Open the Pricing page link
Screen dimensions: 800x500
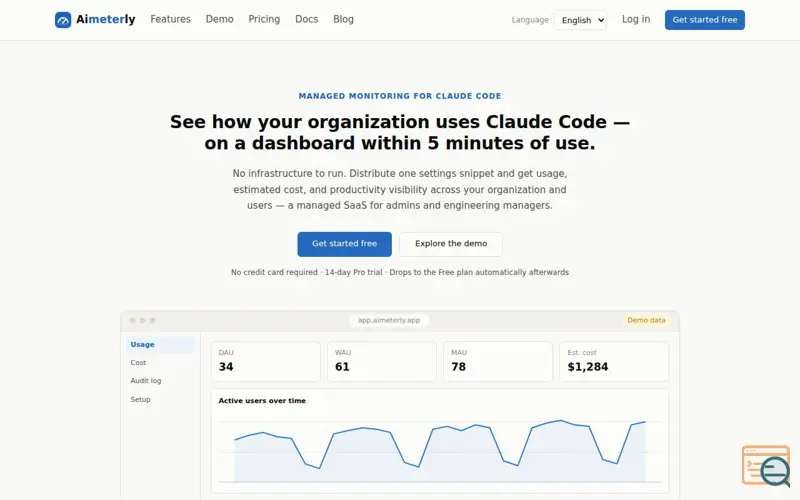pos(264,19)
